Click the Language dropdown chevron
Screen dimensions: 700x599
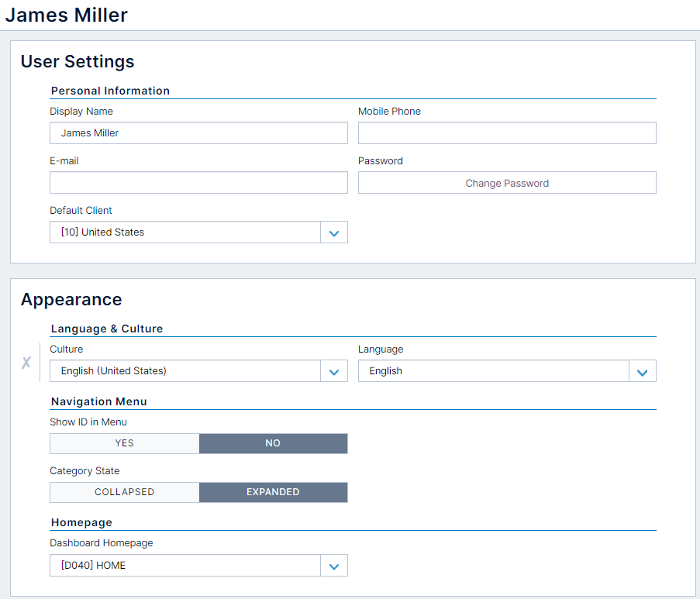pyautogui.click(x=642, y=370)
